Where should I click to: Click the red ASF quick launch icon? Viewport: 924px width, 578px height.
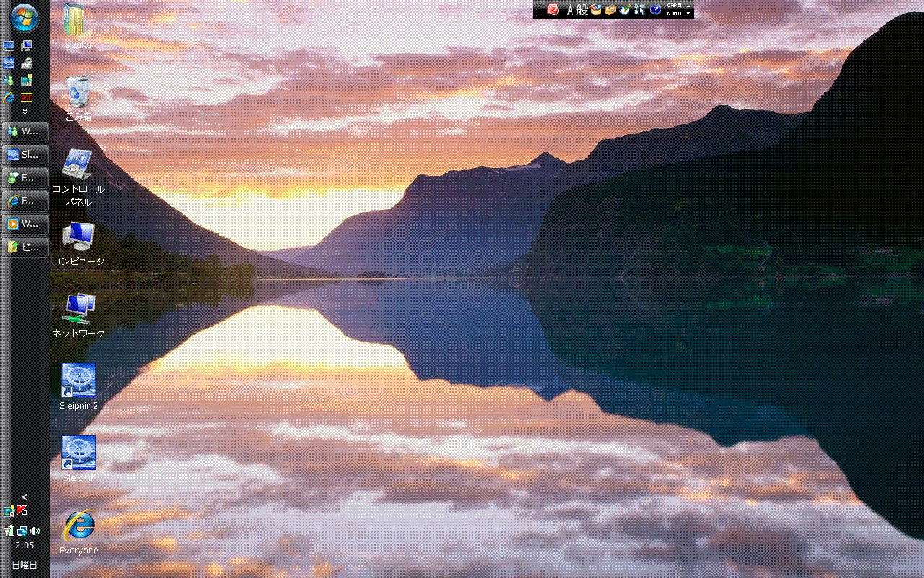click(27, 98)
